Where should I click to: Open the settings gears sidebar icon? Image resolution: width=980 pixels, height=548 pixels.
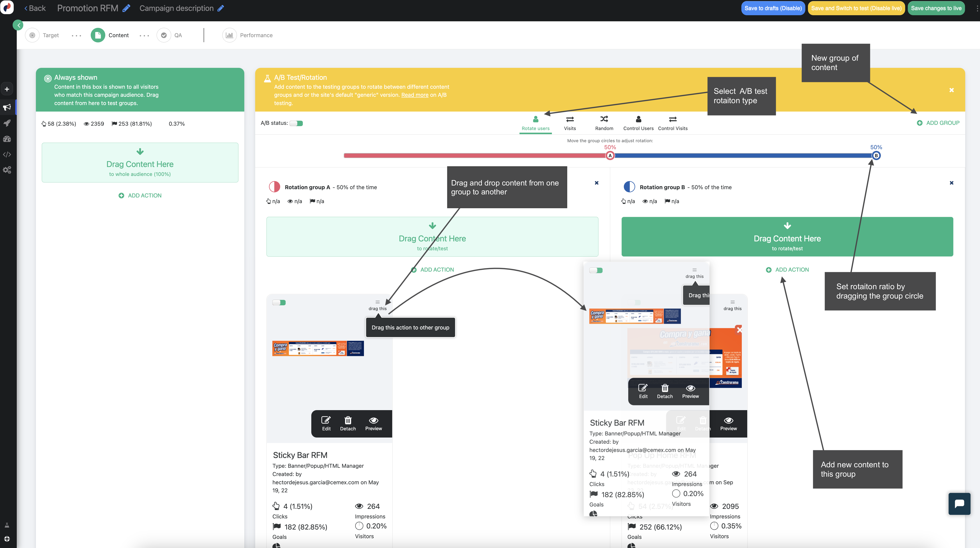pyautogui.click(x=7, y=170)
